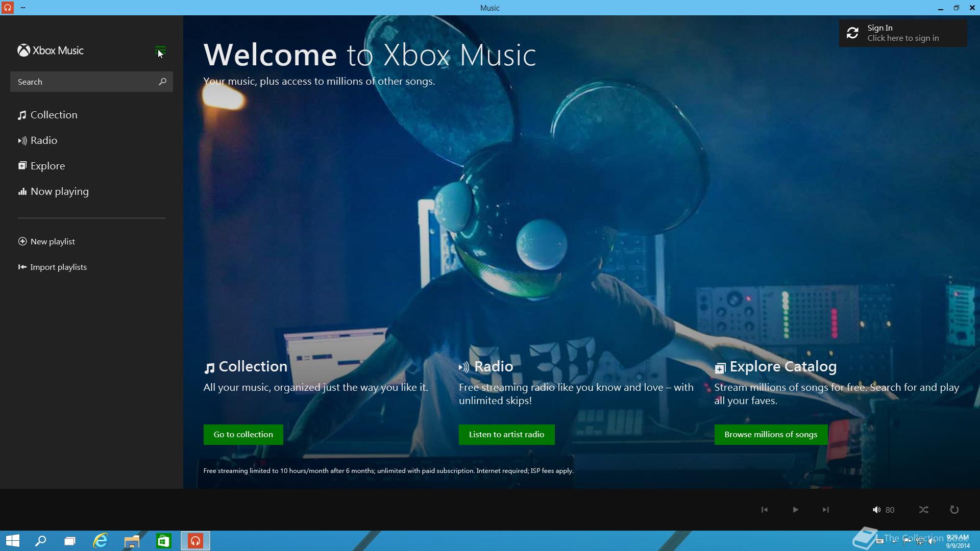
Task: Open the title bar ellipsis menu
Action: (23, 8)
